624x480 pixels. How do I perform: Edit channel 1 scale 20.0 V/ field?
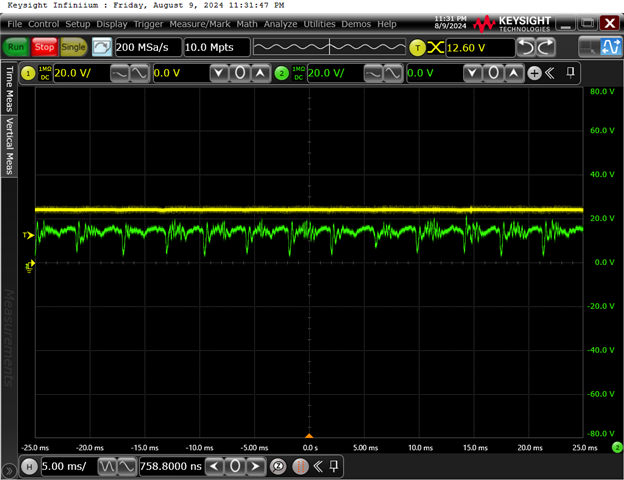(x=81, y=73)
